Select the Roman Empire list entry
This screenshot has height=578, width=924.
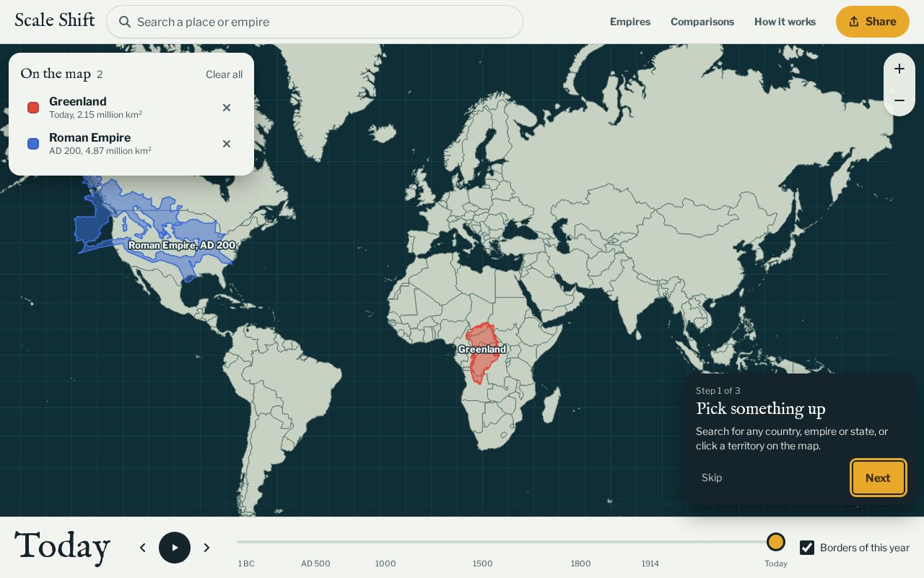coord(131,144)
